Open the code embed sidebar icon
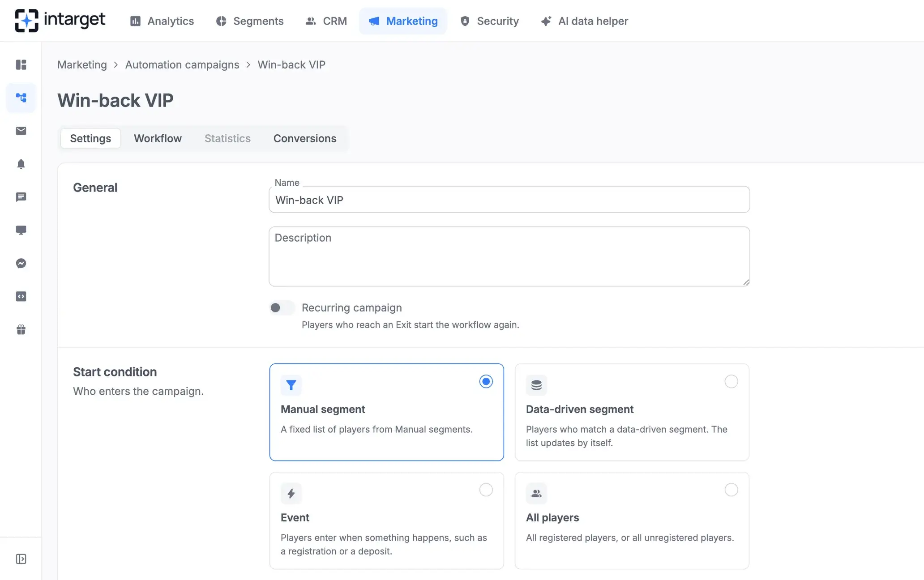This screenshot has height=580, width=924. (x=21, y=296)
